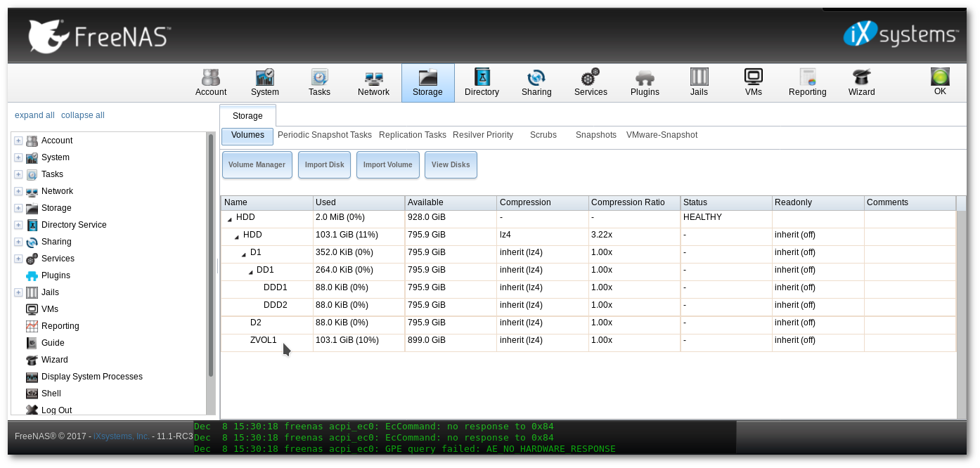This screenshot has height=468, width=980.
Task: Expand the Jails node in sidebar tree
Action: point(18,292)
